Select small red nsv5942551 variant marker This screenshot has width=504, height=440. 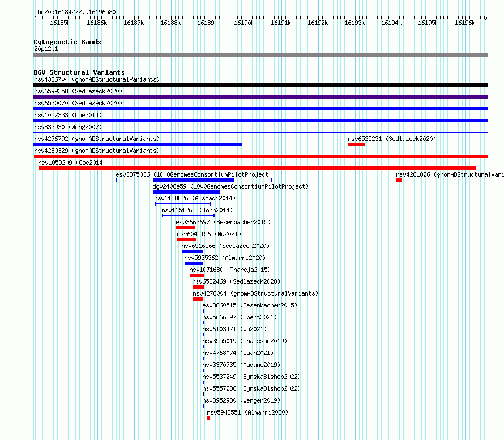[208, 418]
